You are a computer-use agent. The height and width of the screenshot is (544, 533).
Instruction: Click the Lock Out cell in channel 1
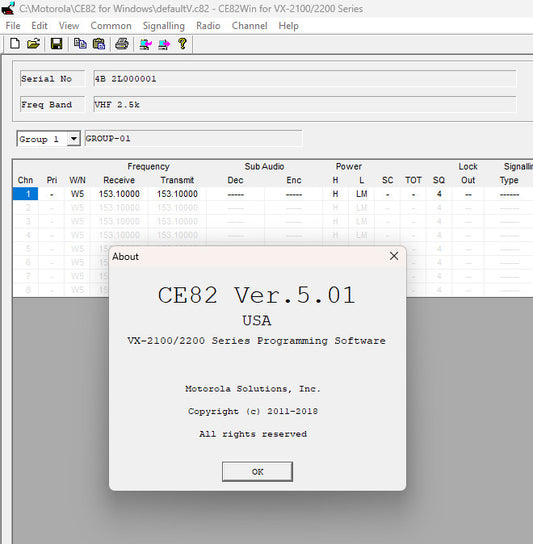(x=468, y=194)
